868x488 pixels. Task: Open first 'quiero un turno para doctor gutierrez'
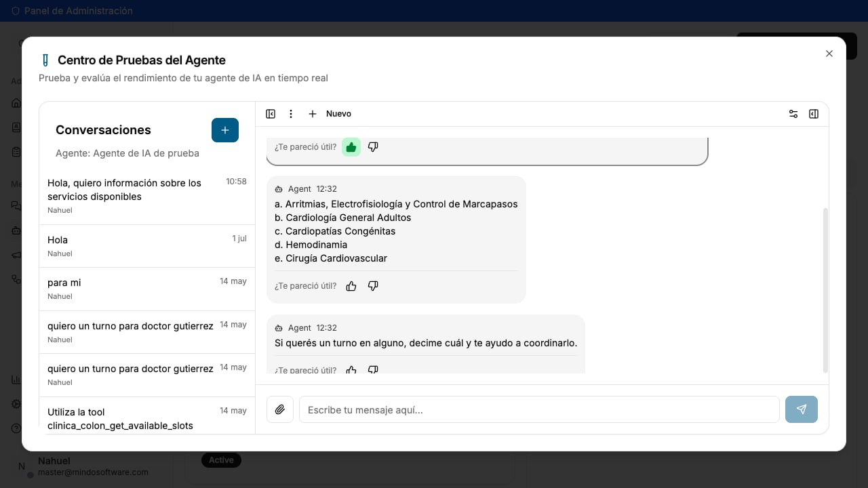pyautogui.click(x=147, y=332)
